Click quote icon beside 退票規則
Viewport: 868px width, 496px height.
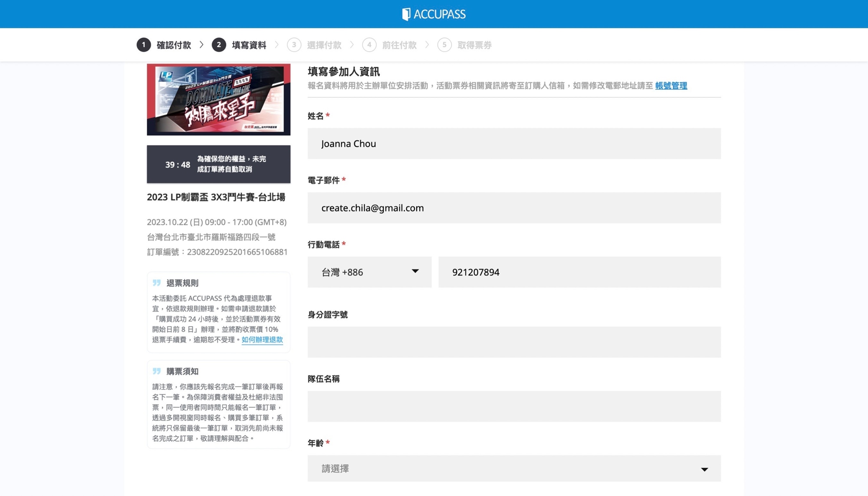157,283
